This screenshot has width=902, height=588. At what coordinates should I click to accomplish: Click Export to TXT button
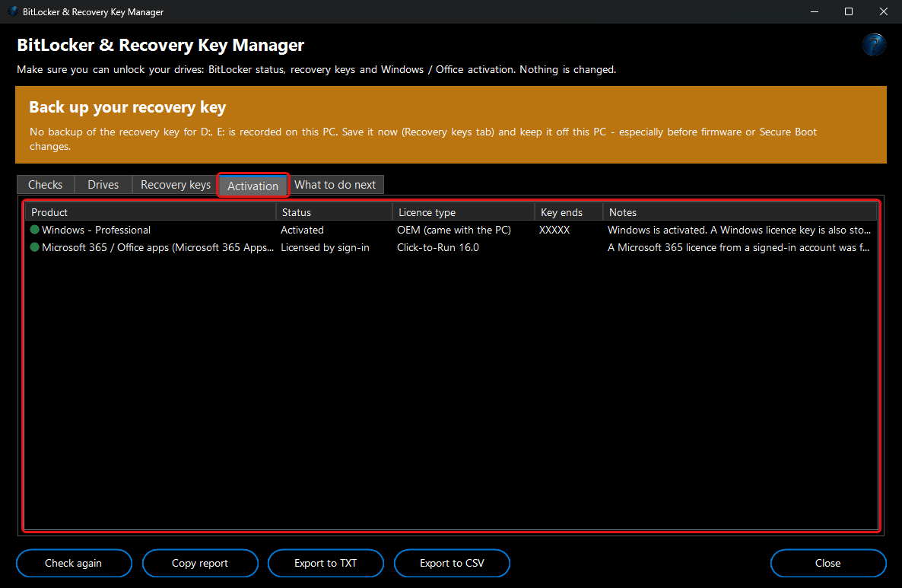click(x=326, y=563)
